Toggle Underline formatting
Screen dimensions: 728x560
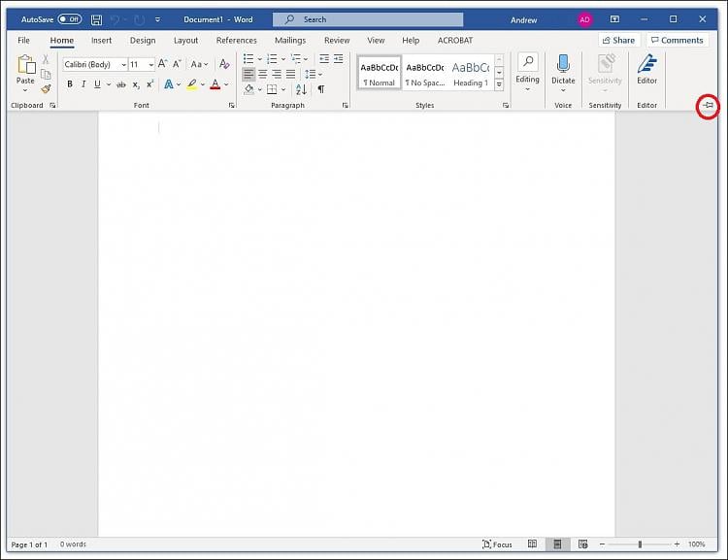tap(97, 84)
